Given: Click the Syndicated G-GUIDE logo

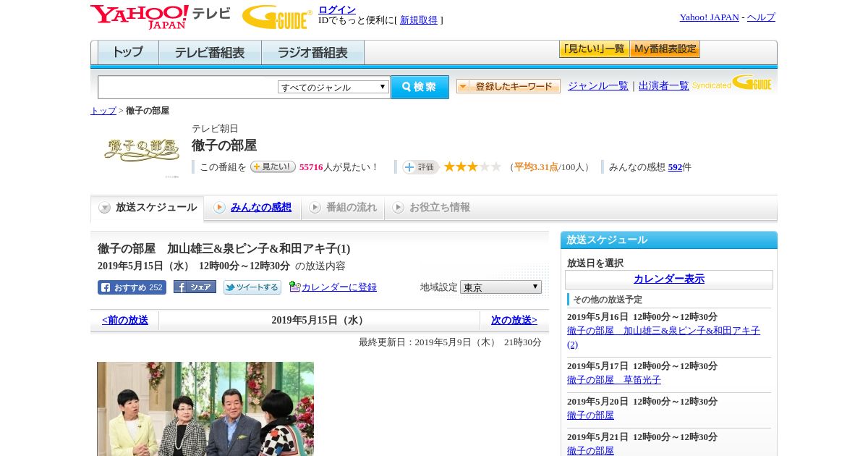Looking at the screenshot, I should click(x=732, y=83).
